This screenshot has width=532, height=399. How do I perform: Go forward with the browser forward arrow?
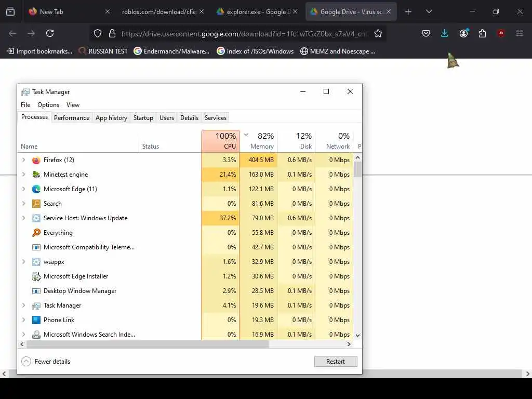[31, 33]
